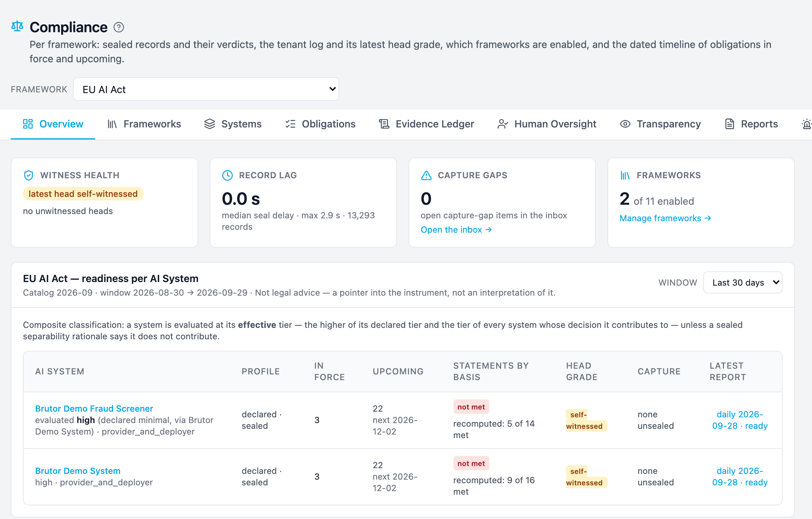Click the recomputed: 9 of 16 met text
This screenshot has height=519, width=812.
pyautogui.click(x=494, y=486)
